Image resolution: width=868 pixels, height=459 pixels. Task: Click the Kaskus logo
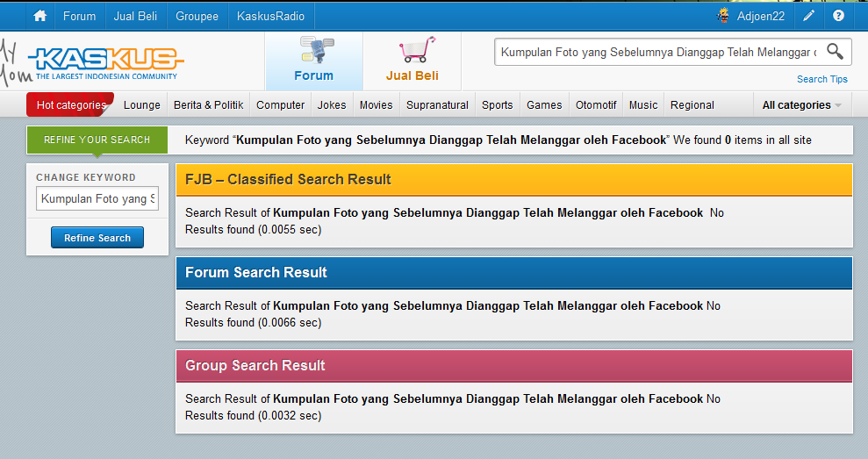pyautogui.click(x=105, y=64)
